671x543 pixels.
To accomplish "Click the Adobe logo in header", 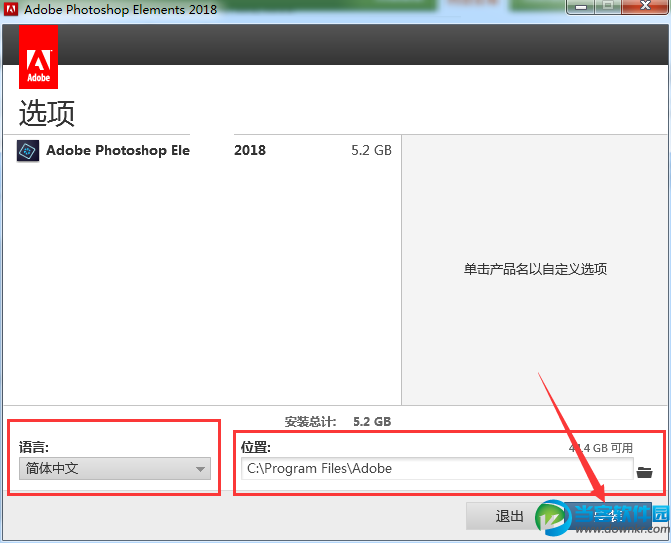I will click(39, 57).
